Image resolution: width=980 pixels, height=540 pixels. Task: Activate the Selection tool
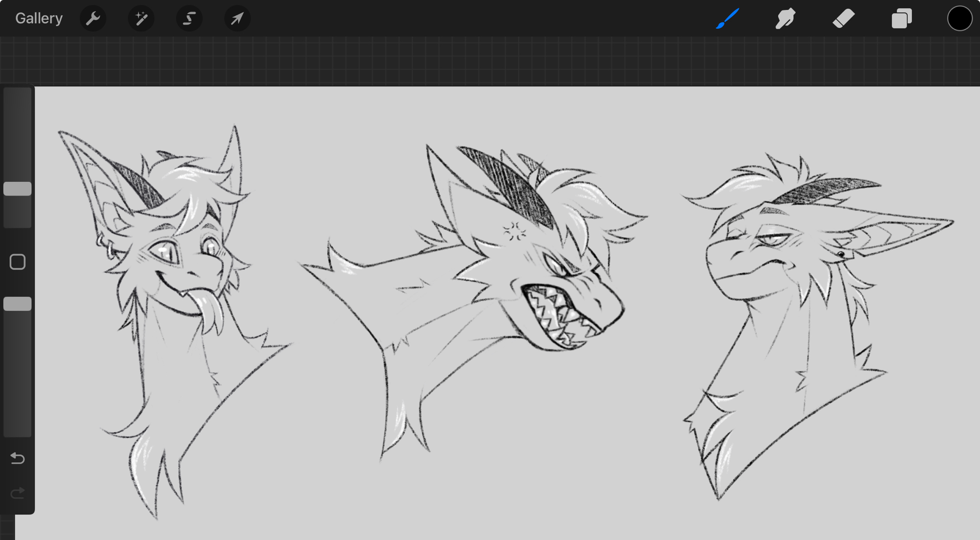click(x=189, y=19)
